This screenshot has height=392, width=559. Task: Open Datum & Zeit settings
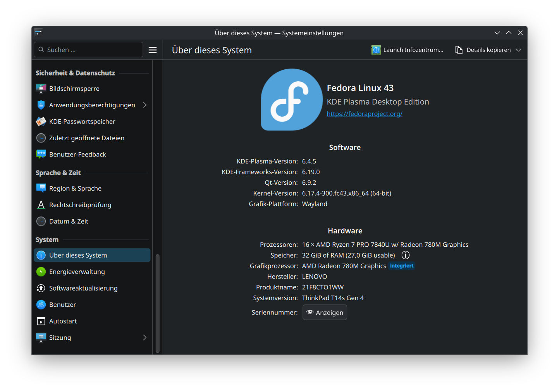69,222
